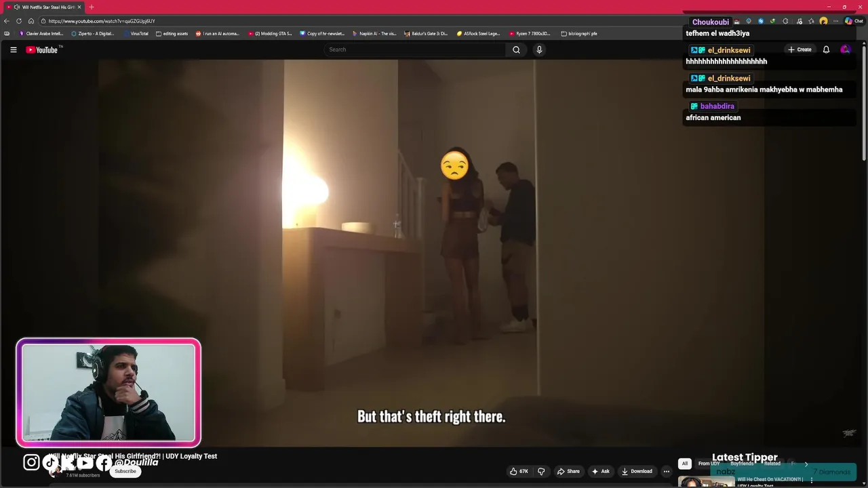868x488 pixels.
Task: Focus the YouTube search box
Action: [414, 49]
